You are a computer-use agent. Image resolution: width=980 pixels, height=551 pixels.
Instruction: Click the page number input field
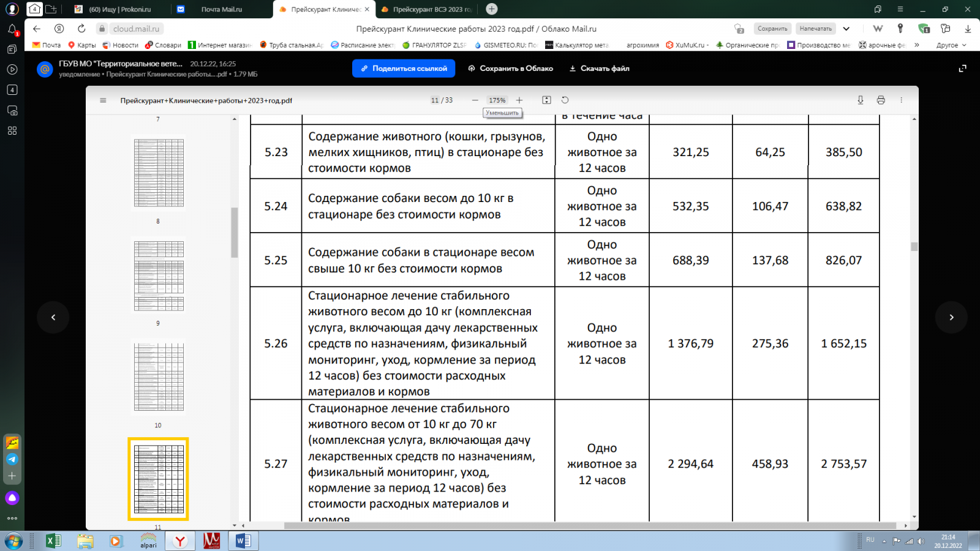(x=435, y=100)
